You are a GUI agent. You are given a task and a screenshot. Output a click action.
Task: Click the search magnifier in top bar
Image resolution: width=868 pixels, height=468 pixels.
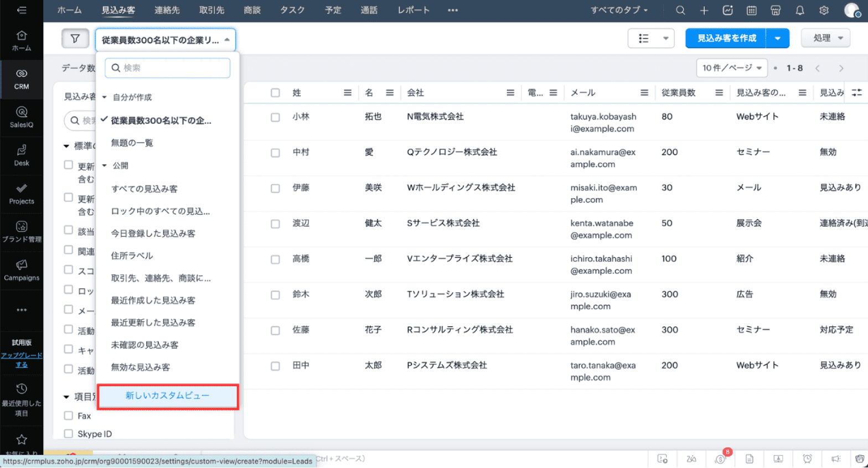[x=680, y=10]
